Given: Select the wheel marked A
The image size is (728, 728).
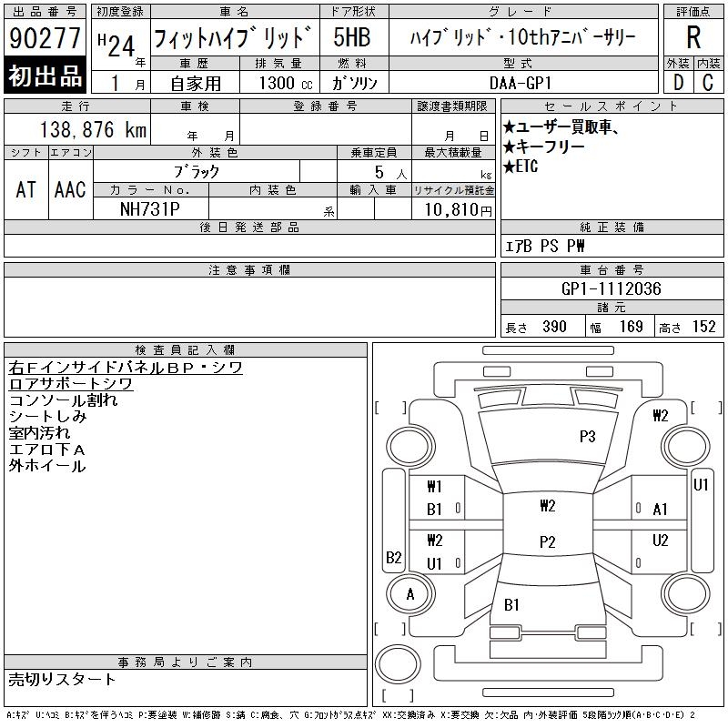Looking at the screenshot, I should point(410,593).
